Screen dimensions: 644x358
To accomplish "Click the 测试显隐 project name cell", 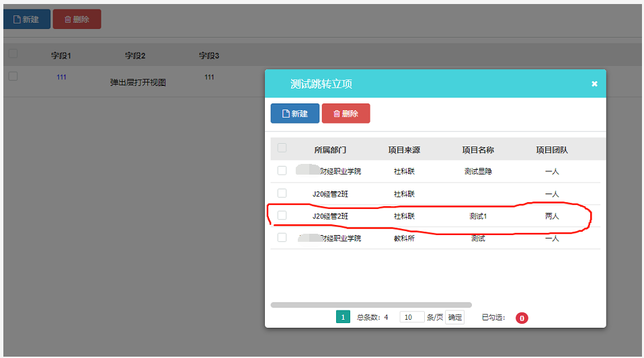I will (x=478, y=171).
